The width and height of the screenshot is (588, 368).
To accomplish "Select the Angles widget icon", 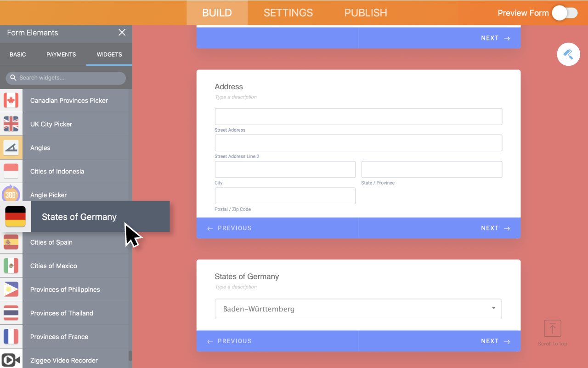I will point(11,148).
